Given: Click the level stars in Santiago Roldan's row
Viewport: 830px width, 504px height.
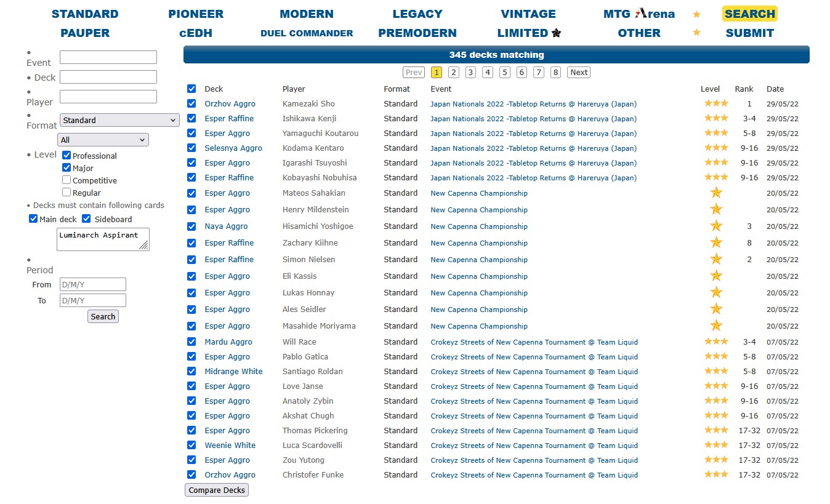Looking at the screenshot, I should coord(716,371).
